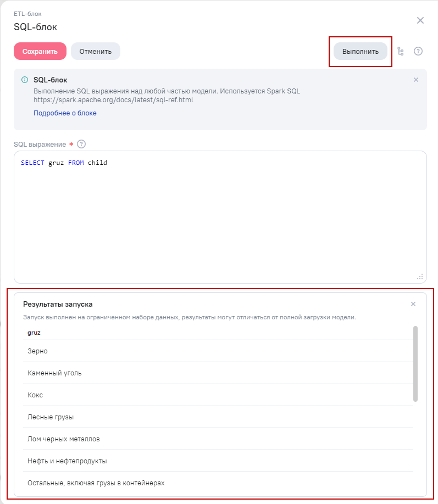Open the Подробнее о блоке link
438x504 pixels.
65,113
